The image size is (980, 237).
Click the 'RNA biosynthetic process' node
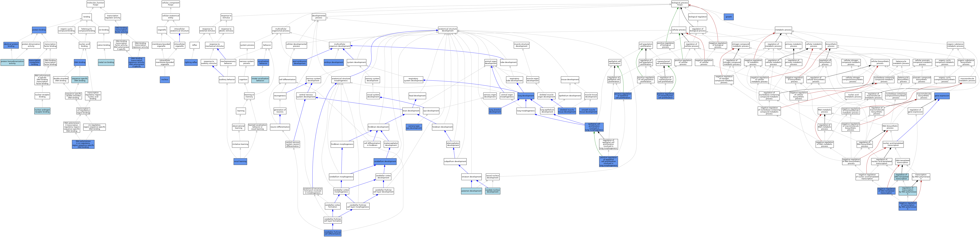(x=890, y=127)
